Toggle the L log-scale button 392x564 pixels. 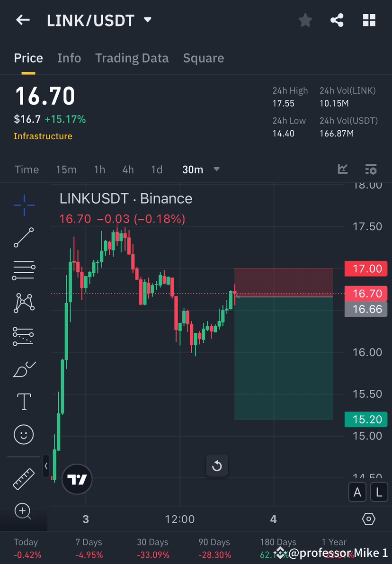pyautogui.click(x=379, y=492)
